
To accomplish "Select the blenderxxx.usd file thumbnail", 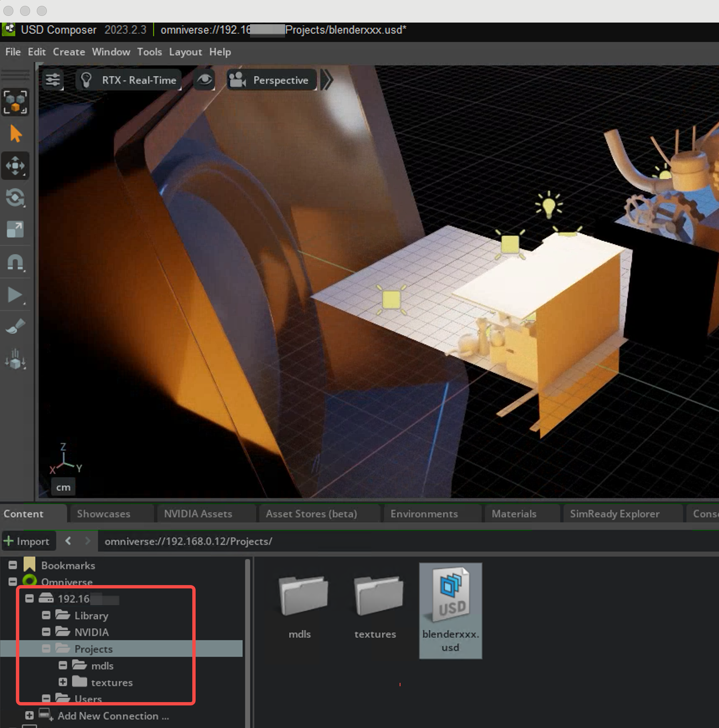I will click(451, 611).
